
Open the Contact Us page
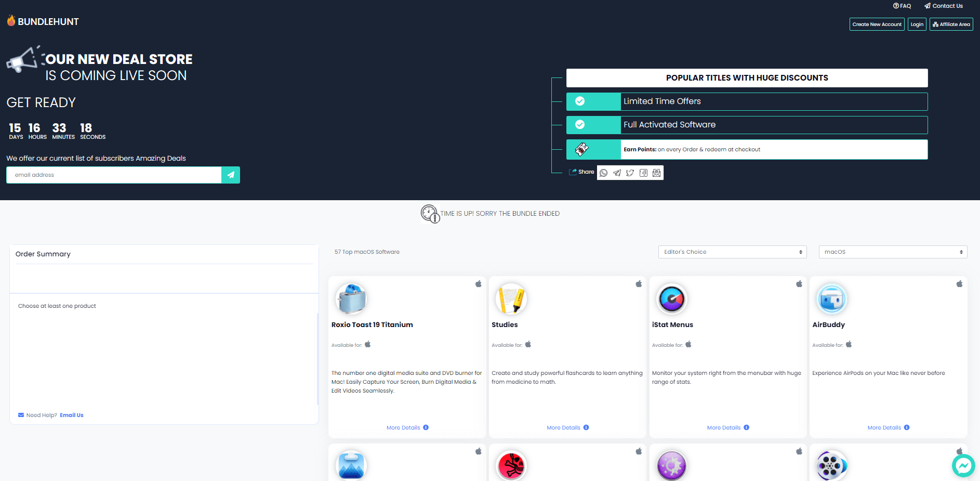coord(944,6)
